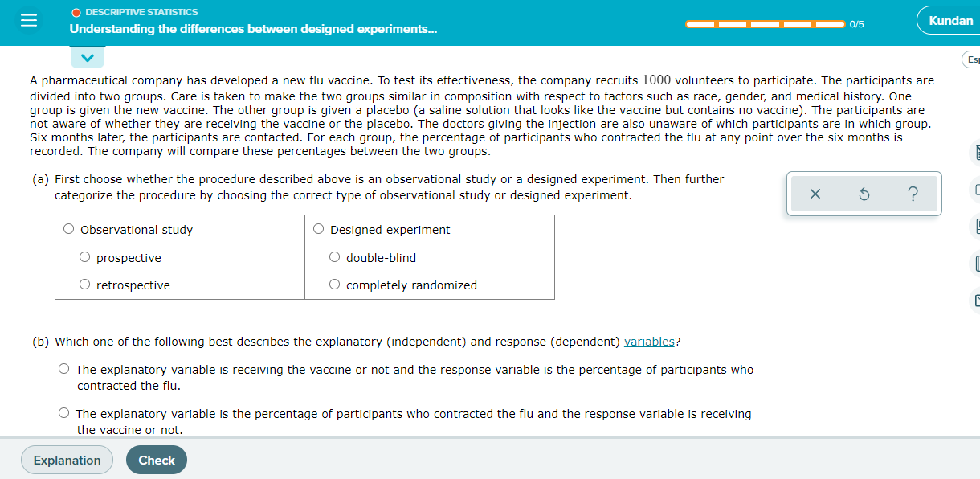Select the prospective study option
This screenshot has width=980, height=479.
tap(85, 256)
